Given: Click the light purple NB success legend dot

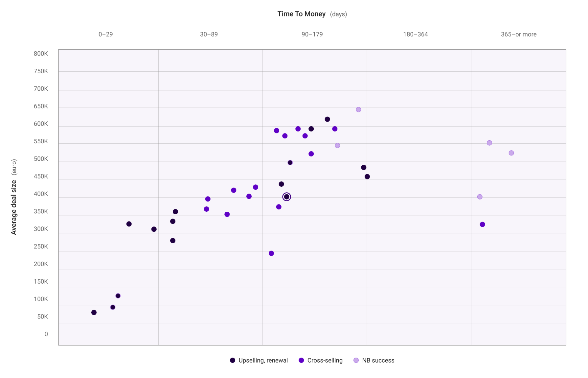Looking at the screenshot, I should (x=356, y=361).
